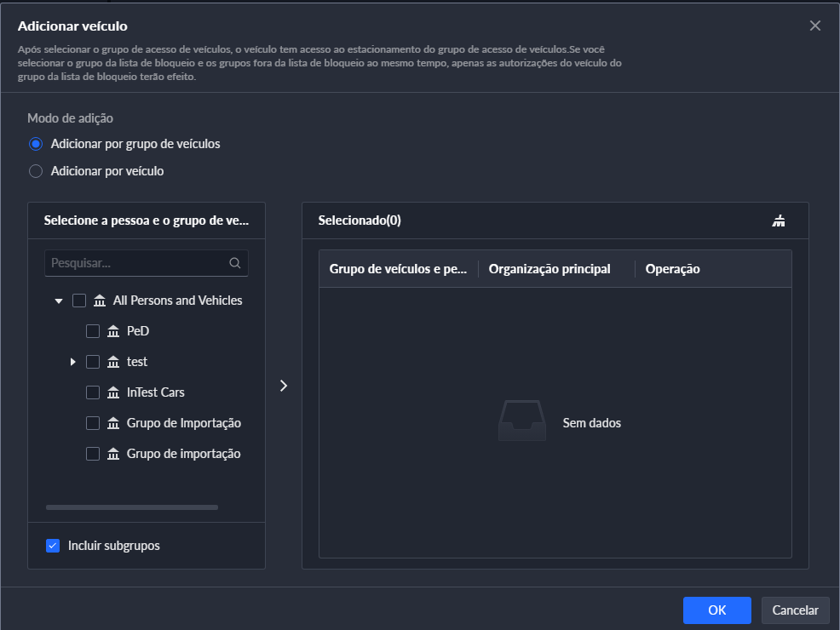This screenshot has height=630, width=840.
Task: Check the PeD group checkbox
Action: pyautogui.click(x=93, y=331)
